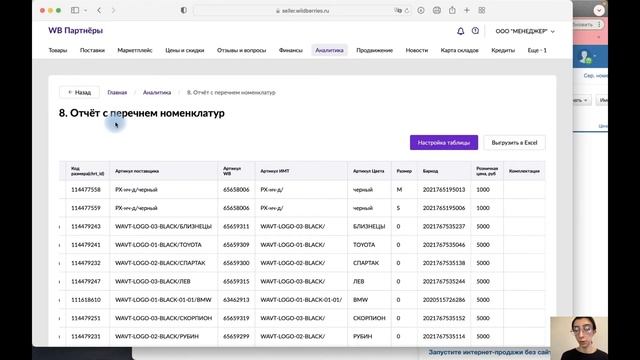640x360 pixels.
Task: Show Safari downloads
Action: 421,10
